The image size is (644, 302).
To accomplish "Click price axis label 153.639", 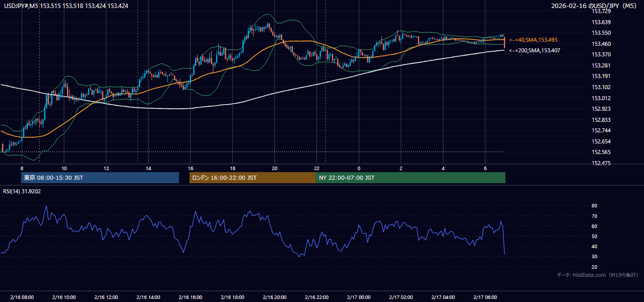I will 601,22.
